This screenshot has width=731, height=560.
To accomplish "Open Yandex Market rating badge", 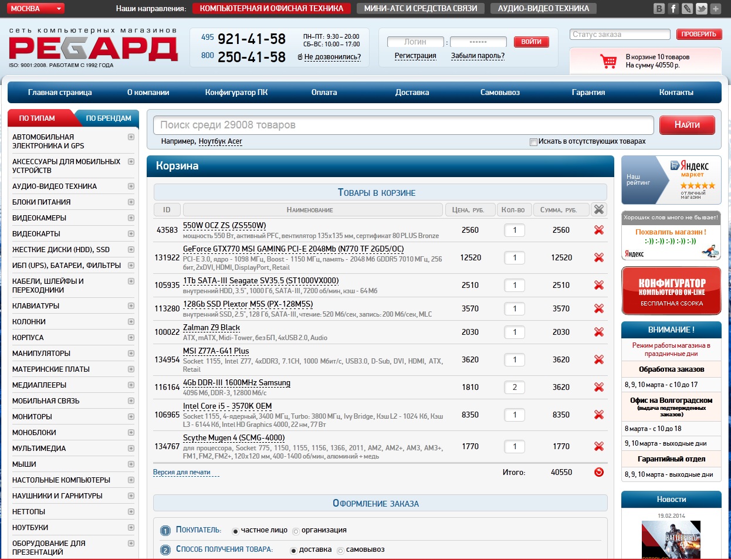I will click(x=671, y=180).
